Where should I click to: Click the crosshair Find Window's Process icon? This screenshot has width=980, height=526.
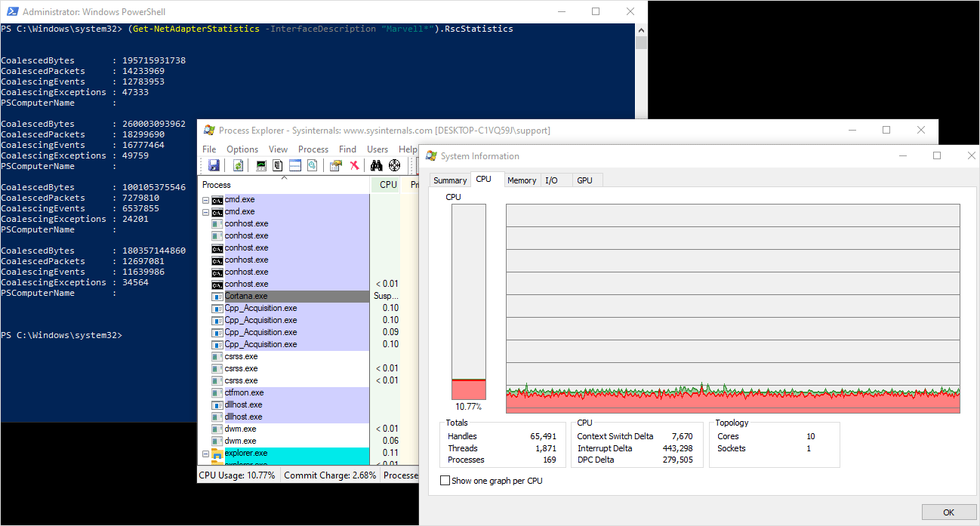point(394,165)
